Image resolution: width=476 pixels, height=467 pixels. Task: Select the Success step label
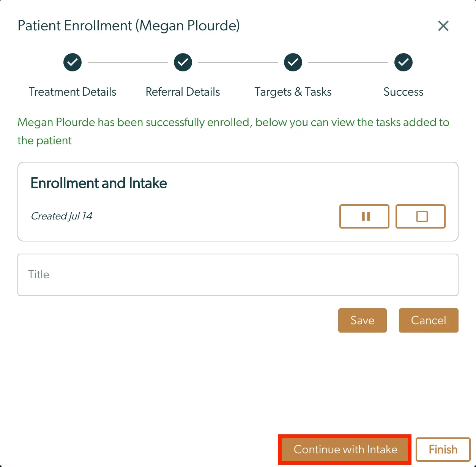(403, 92)
